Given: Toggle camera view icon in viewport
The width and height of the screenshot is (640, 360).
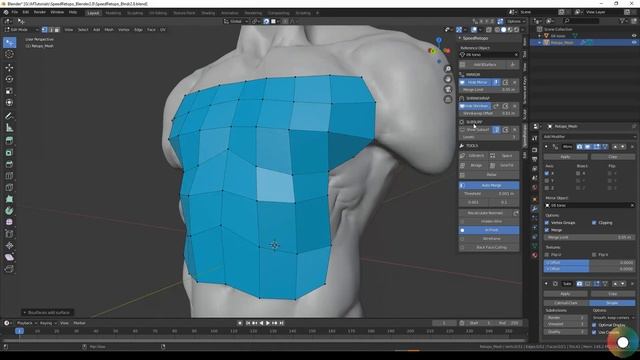Looking at the screenshot, I should coord(448,89).
